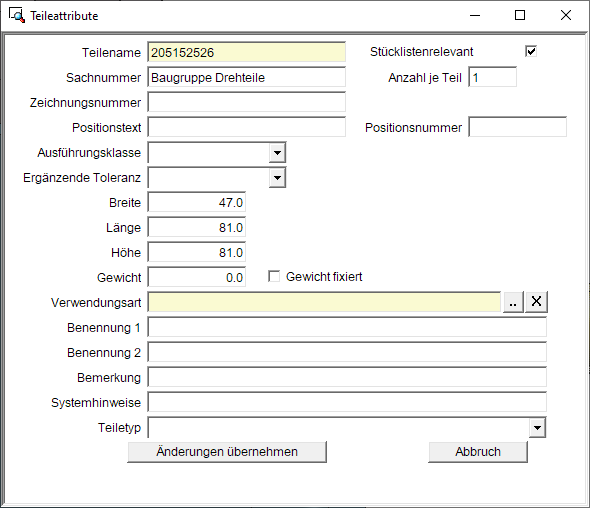This screenshot has height=508, width=590.
Task: Click the Positionsnummer input field
Action: [x=517, y=127]
